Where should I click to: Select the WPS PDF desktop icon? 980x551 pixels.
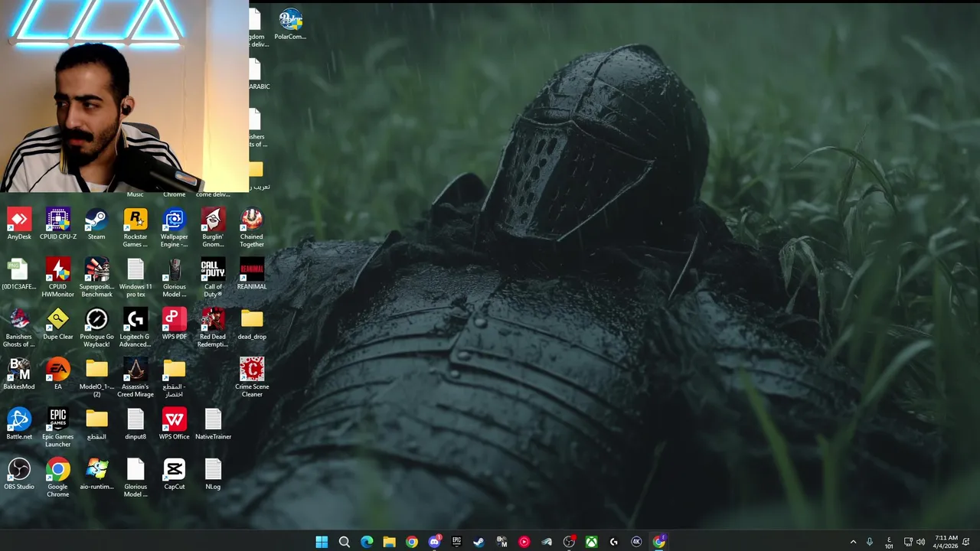coord(174,324)
